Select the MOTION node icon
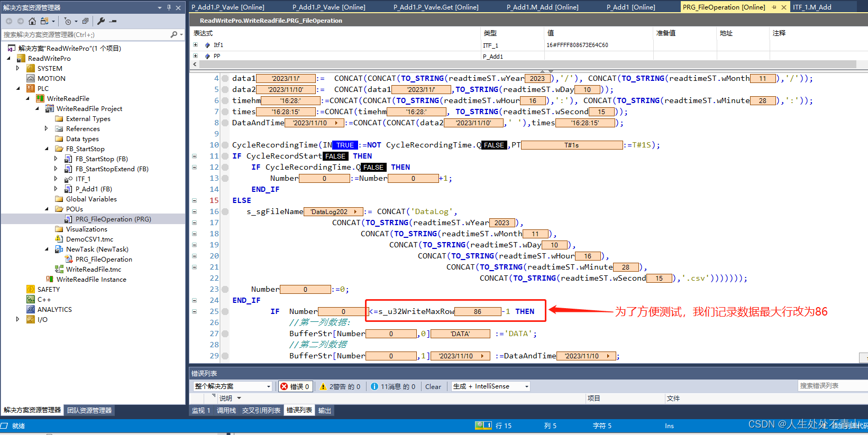The height and width of the screenshot is (435, 868). (31, 78)
